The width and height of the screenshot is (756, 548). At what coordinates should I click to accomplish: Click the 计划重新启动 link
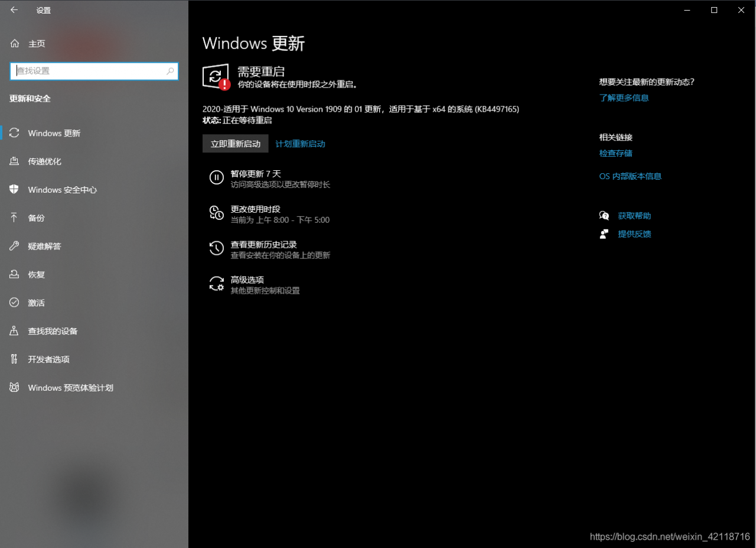pyautogui.click(x=301, y=144)
